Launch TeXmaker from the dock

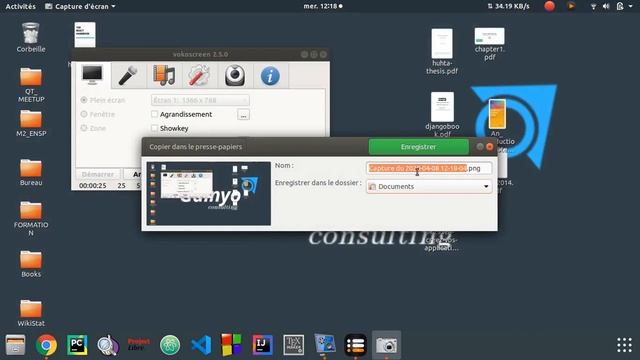pyautogui.click(x=293, y=345)
